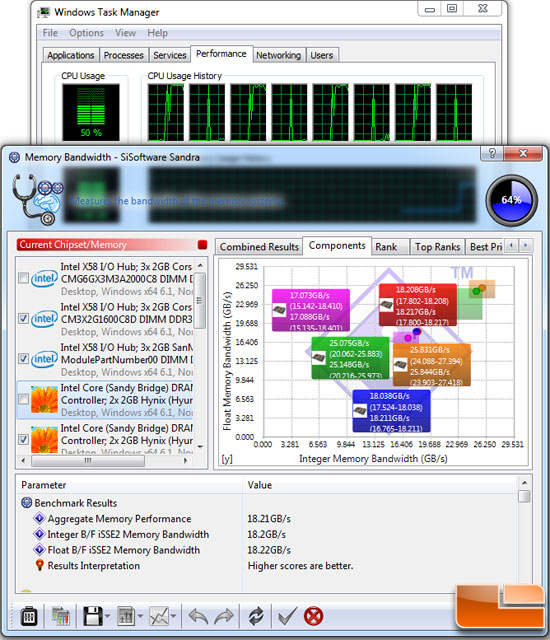Click the flower icon of selected Sandy Bridge entry
550x640 pixels.
(x=44, y=399)
